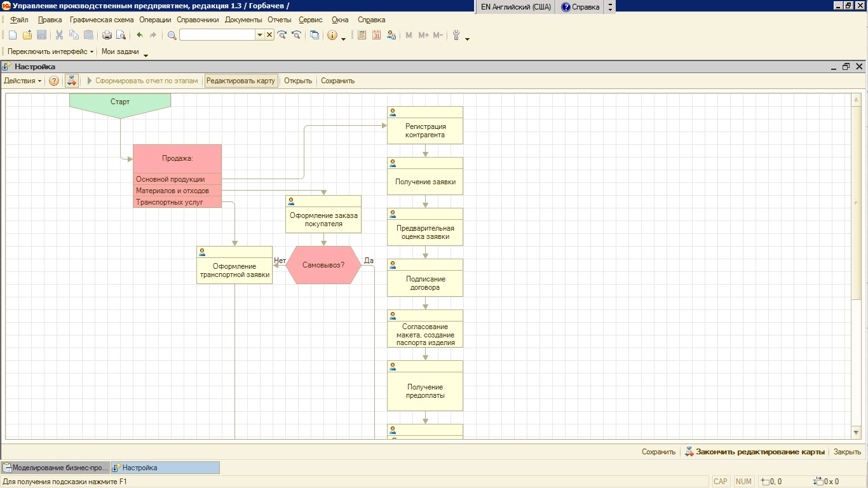
Task: Expand the Действия dropdown menu
Action: pyautogui.click(x=23, y=81)
